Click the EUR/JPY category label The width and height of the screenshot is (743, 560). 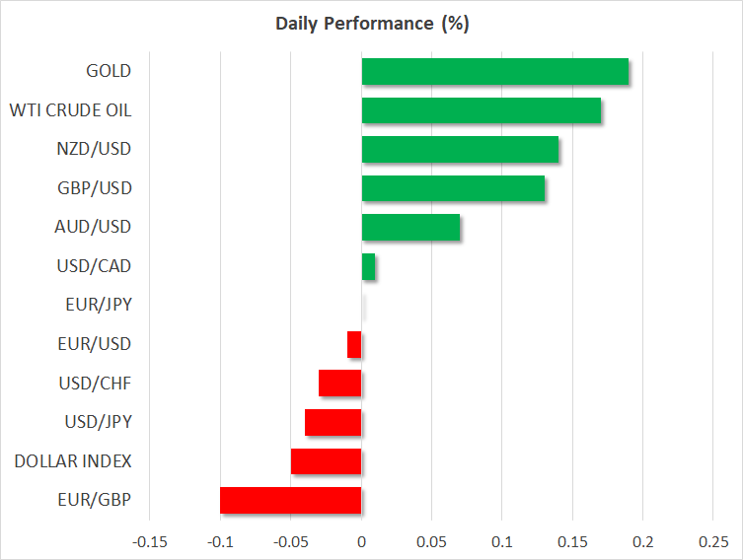click(96, 305)
